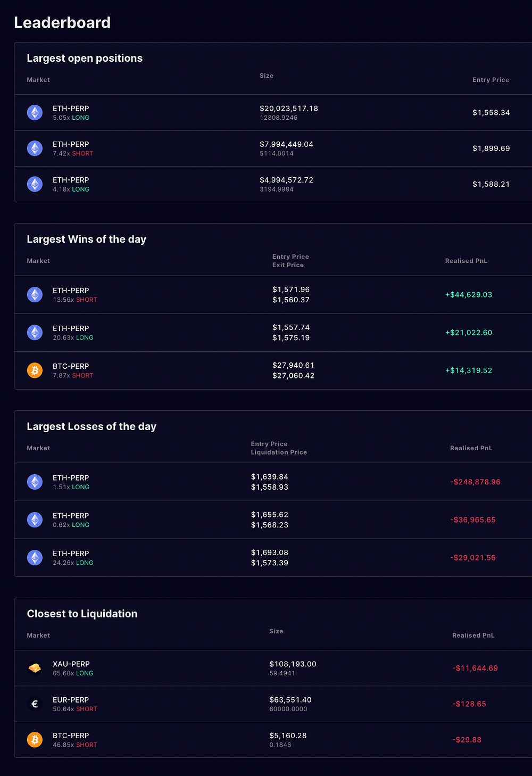Click the Largest Wins of the day heading
The height and width of the screenshot is (776, 532).
coord(87,240)
